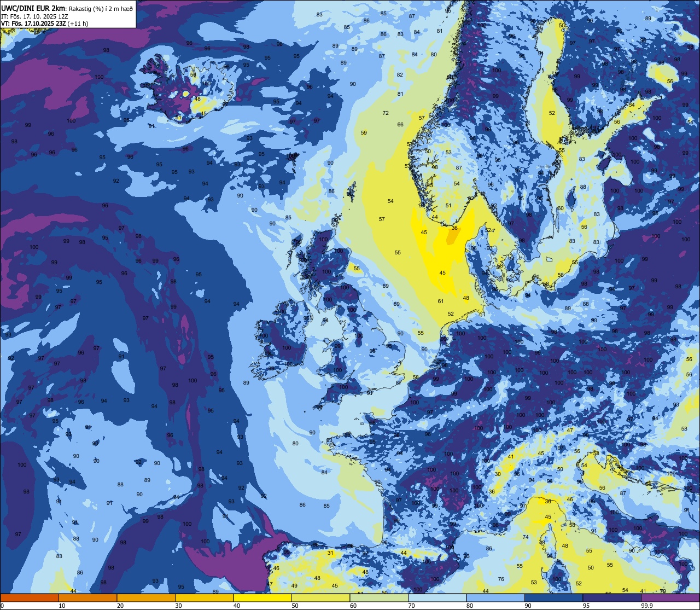Viewport: 700px width, 610px height.
Task: Click the 'IT: Fös. 17. 10. 2025 12Z' line
Action: coord(34,16)
